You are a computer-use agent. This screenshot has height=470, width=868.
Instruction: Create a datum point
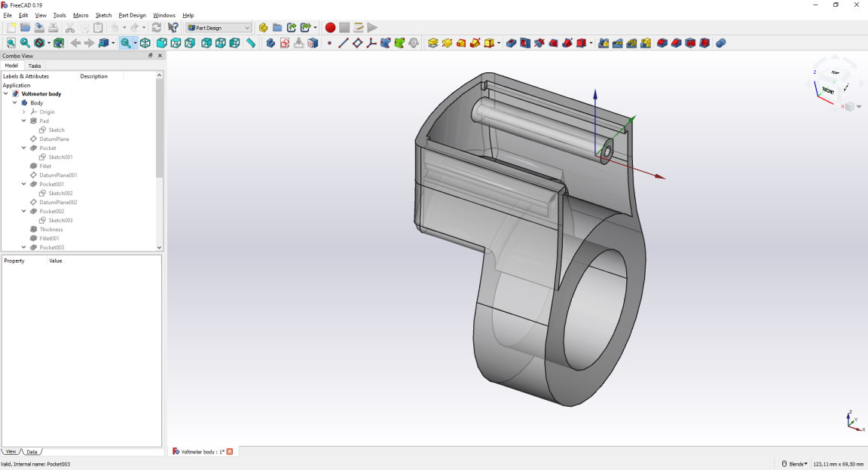point(329,43)
